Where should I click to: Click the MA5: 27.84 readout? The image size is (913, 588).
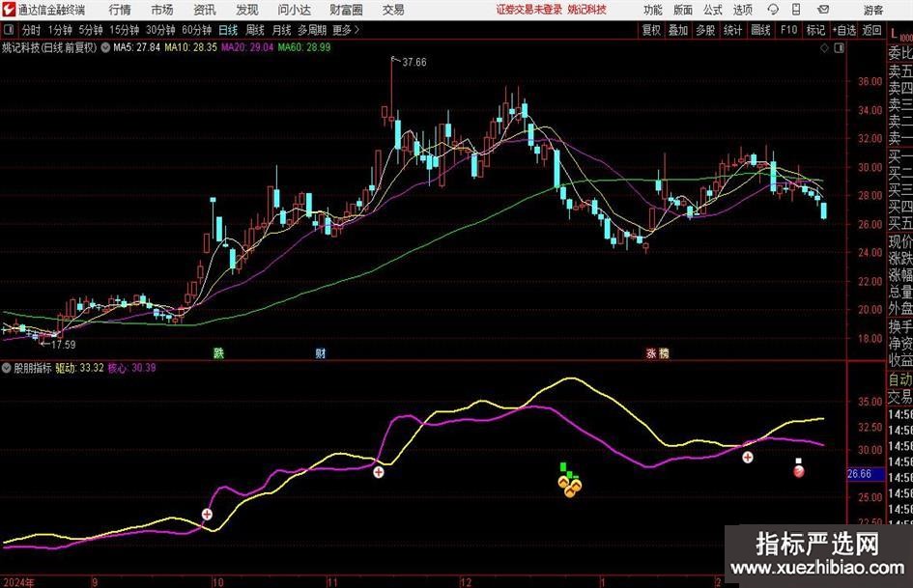[136, 47]
